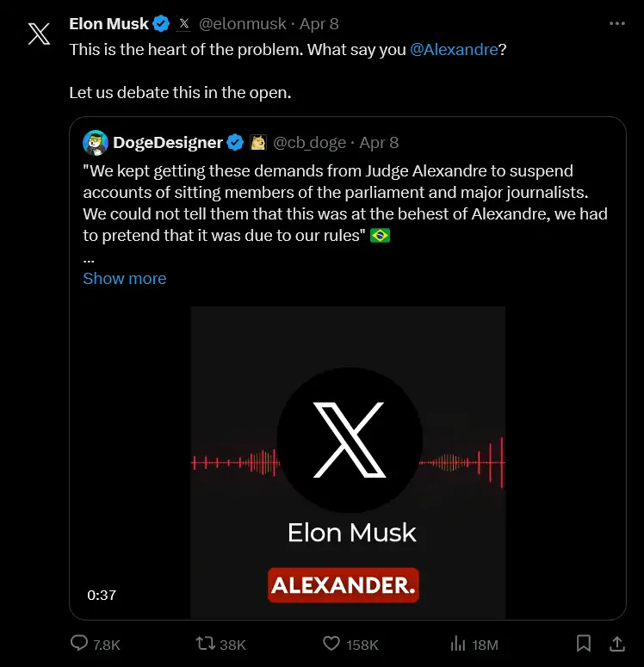Reply to the tweet via comment icon
This screenshot has height=667, width=644.
click(x=79, y=644)
